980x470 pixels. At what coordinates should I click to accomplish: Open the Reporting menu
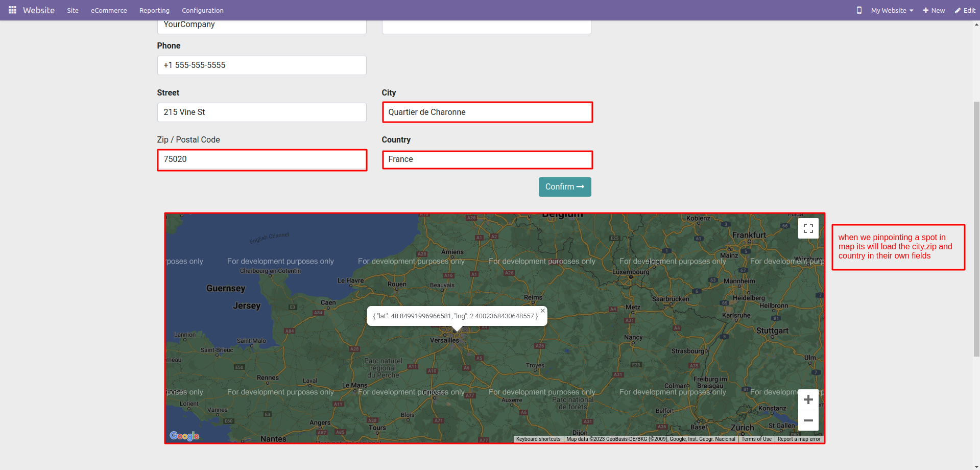click(154, 10)
